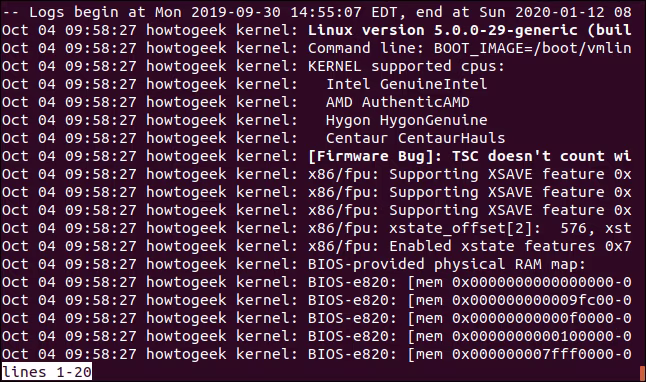Click the 'lines 1-20' pager status
This screenshot has width=646, height=382.
point(47,372)
